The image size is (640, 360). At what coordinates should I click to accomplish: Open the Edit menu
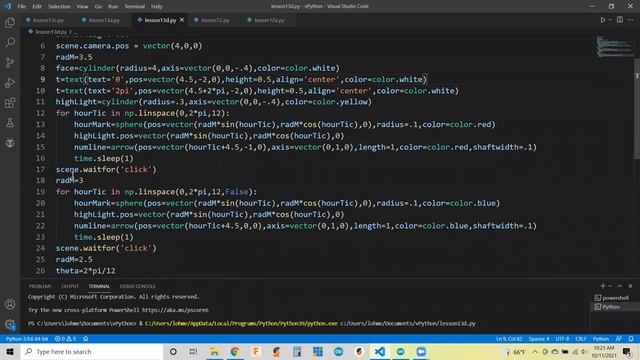click(37, 7)
